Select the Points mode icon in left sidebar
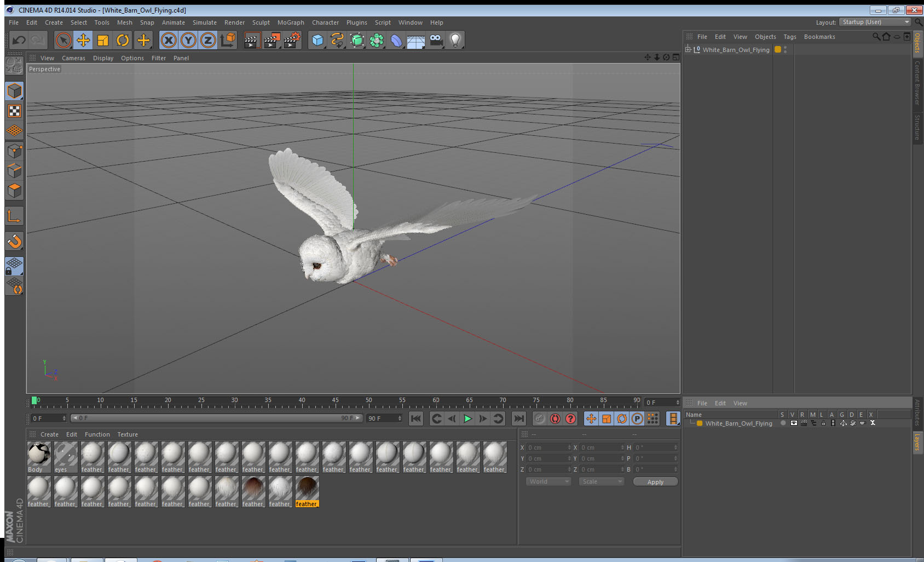Screen dimensions: 924x562 click(x=14, y=151)
